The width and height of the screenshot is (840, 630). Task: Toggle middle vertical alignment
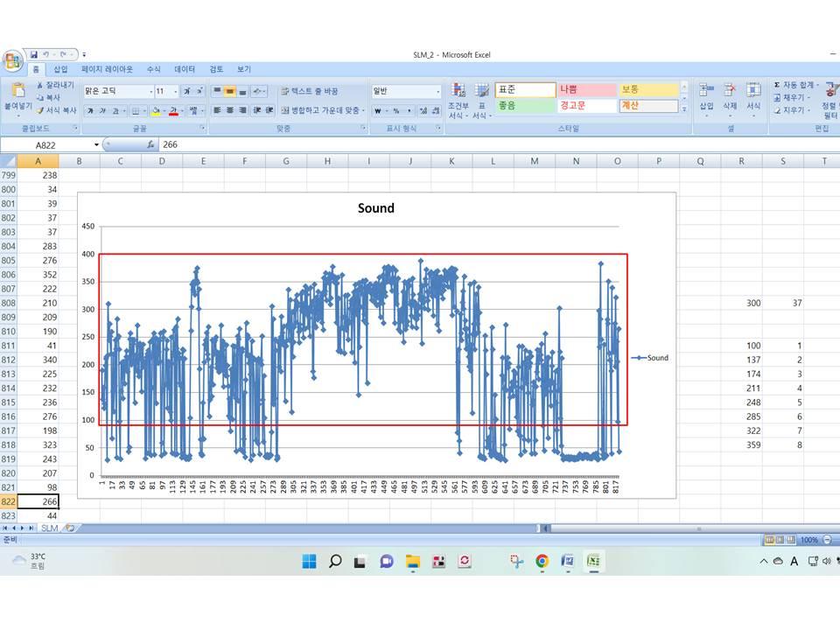tap(230, 91)
